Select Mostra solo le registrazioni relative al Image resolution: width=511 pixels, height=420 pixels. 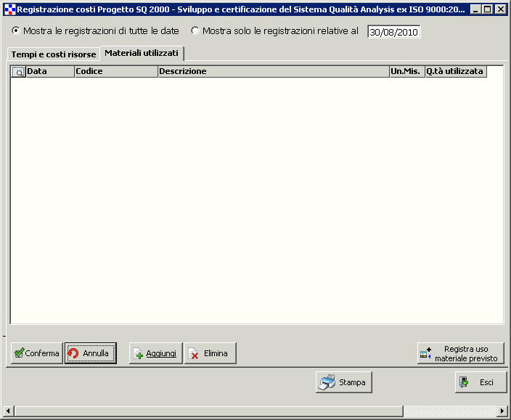pos(195,31)
